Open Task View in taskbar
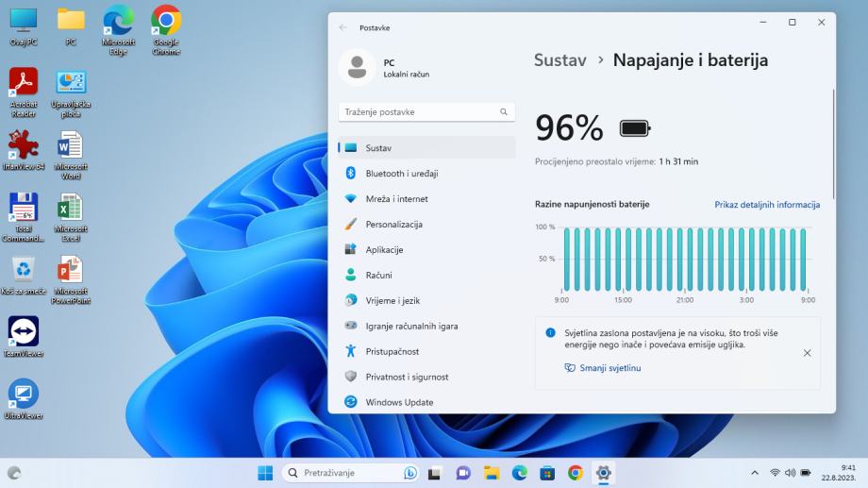This screenshot has height=488, width=868. [x=435, y=473]
